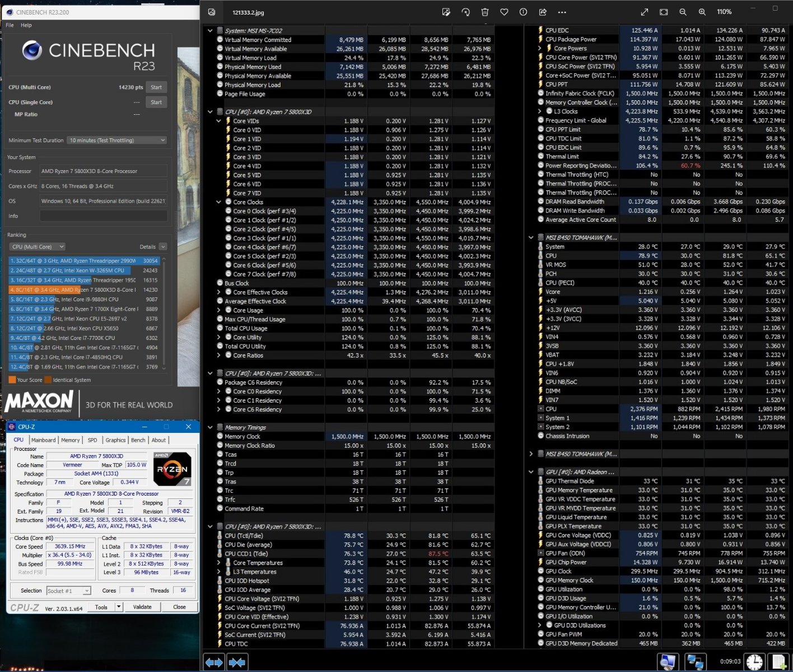Mark the photo as favorite with heart icon

(504, 12)
